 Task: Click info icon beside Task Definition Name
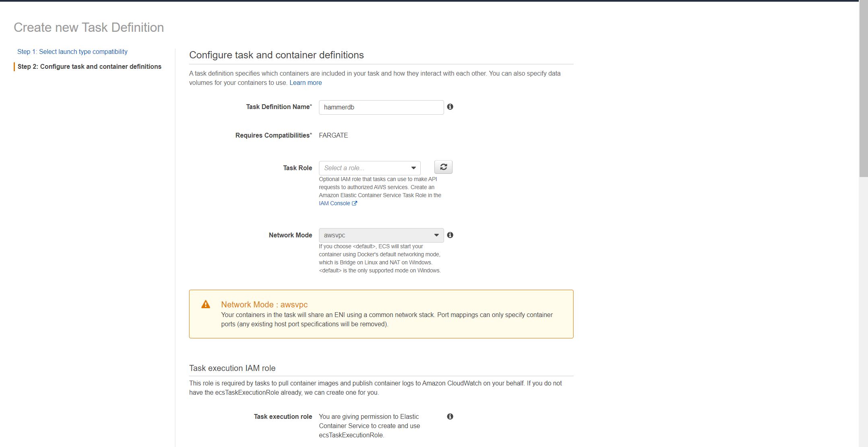coord(450,107)
